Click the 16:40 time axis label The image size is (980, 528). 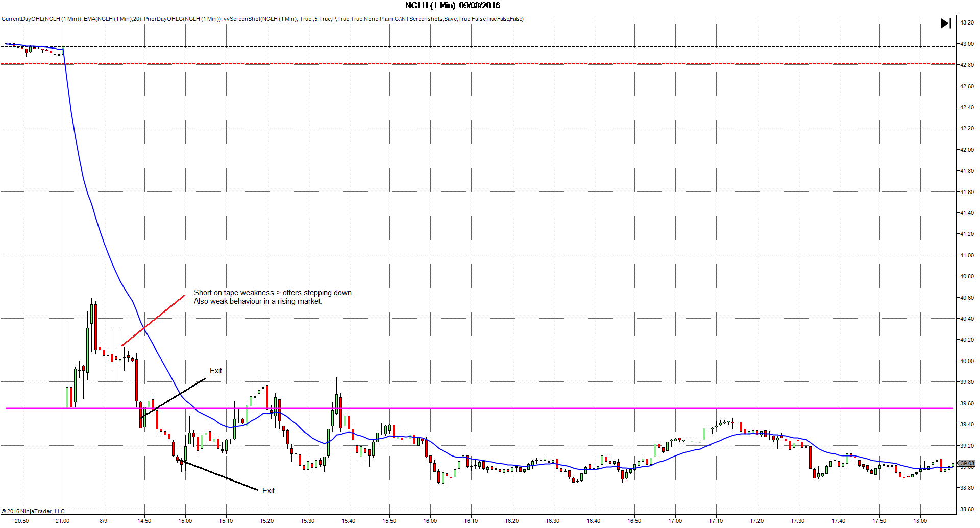594,521
